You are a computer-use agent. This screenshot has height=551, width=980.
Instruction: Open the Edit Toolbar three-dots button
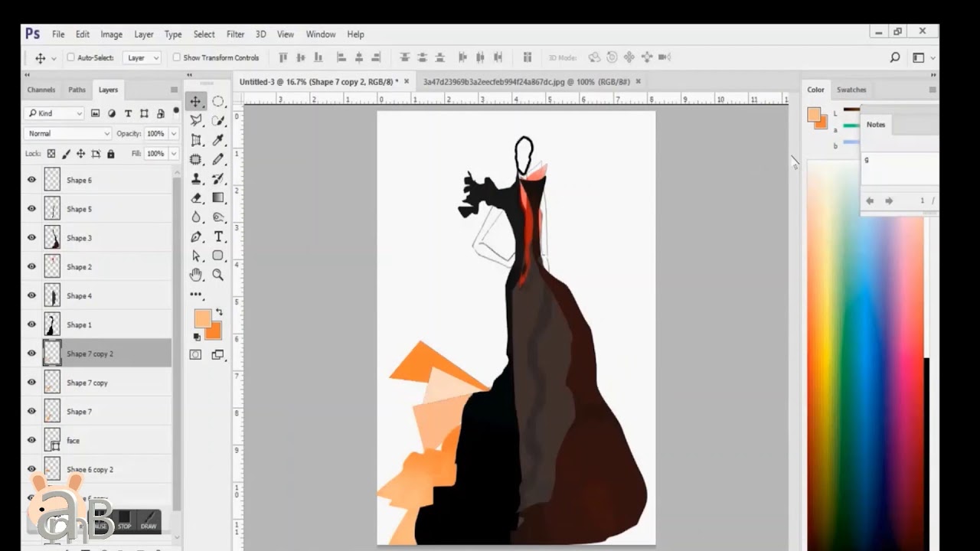[196, 294]
